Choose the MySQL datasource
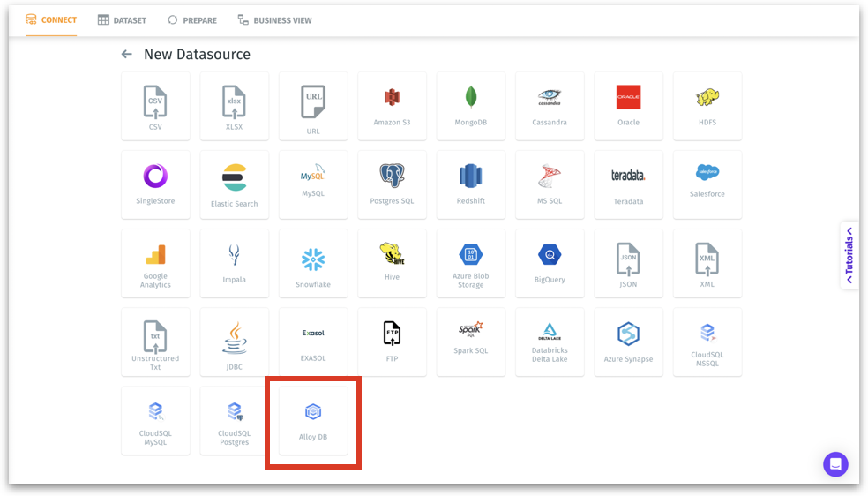Screen dimensions: 868x496 pos(313,184)
